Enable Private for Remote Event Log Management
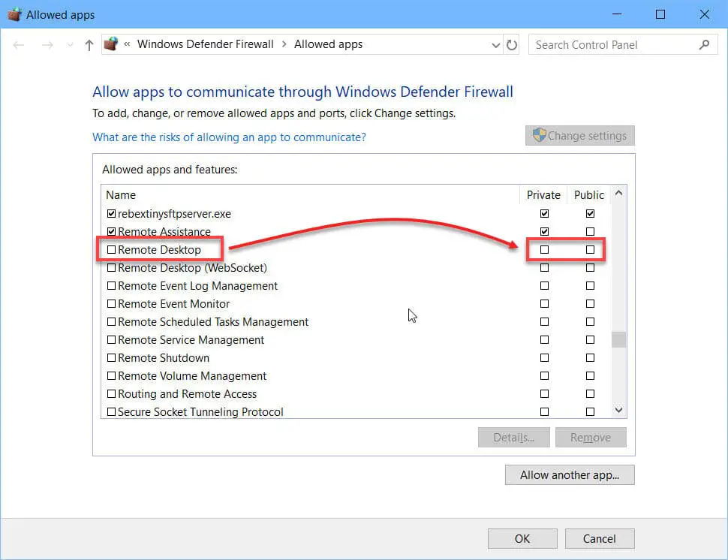 pos(544,285)
